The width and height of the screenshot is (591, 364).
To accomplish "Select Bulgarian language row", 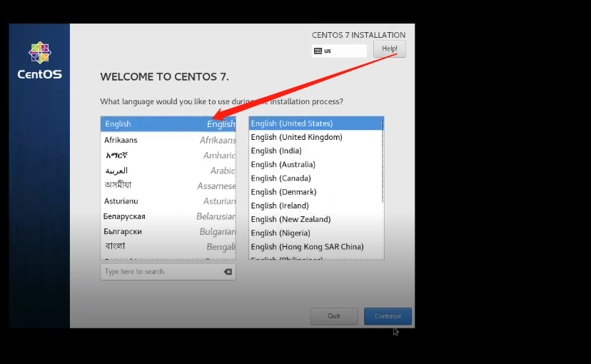I will (168, 231).
